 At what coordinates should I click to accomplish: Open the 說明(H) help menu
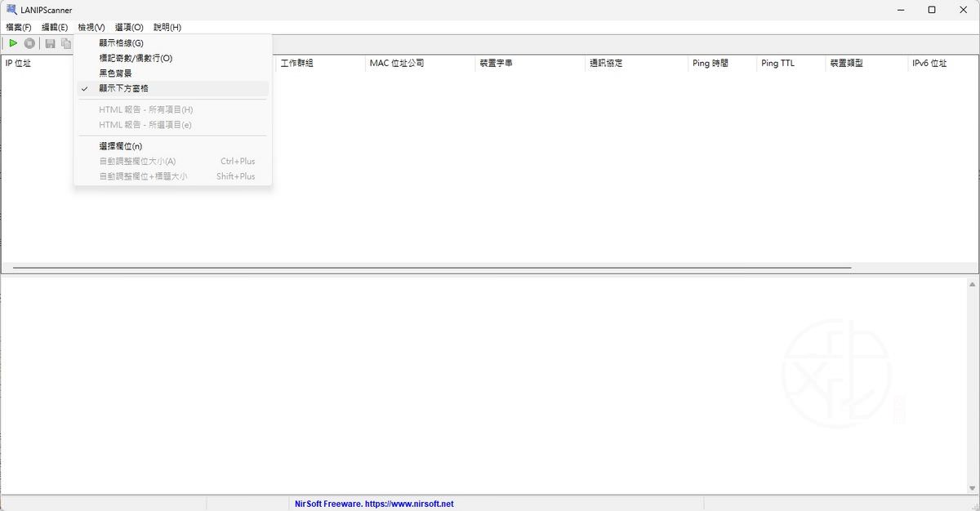point(167,27)
